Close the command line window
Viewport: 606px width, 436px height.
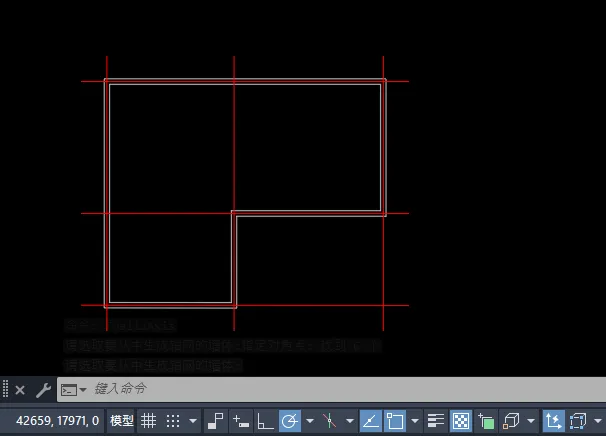point(20,390)
